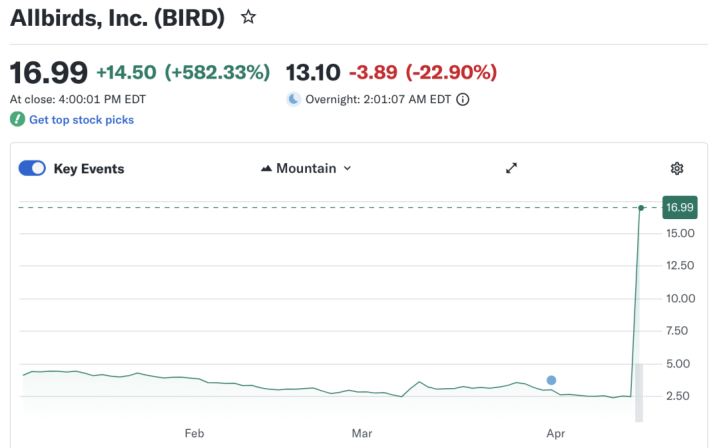719x448 pixels.
Task: Click the overnight price info icon
Action: point(463,99)
